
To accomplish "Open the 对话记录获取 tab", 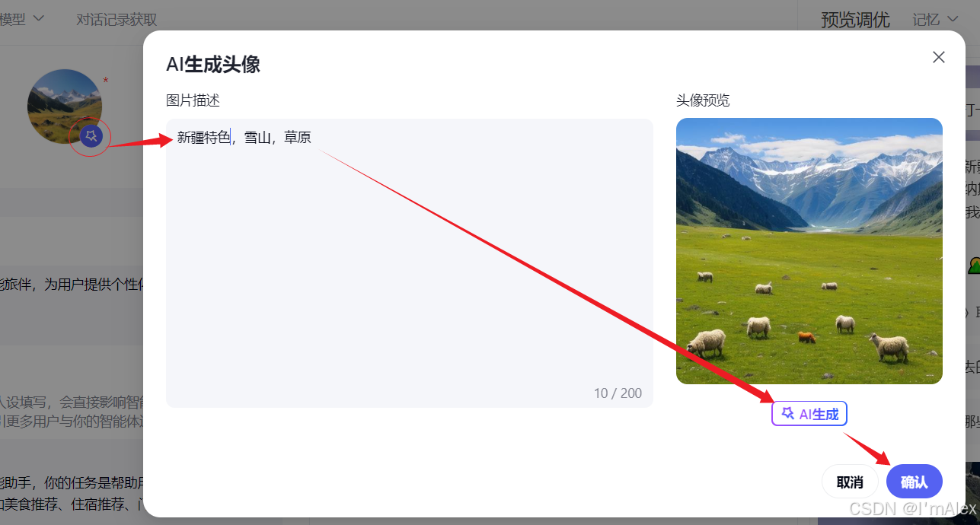I will coord(117,19).
